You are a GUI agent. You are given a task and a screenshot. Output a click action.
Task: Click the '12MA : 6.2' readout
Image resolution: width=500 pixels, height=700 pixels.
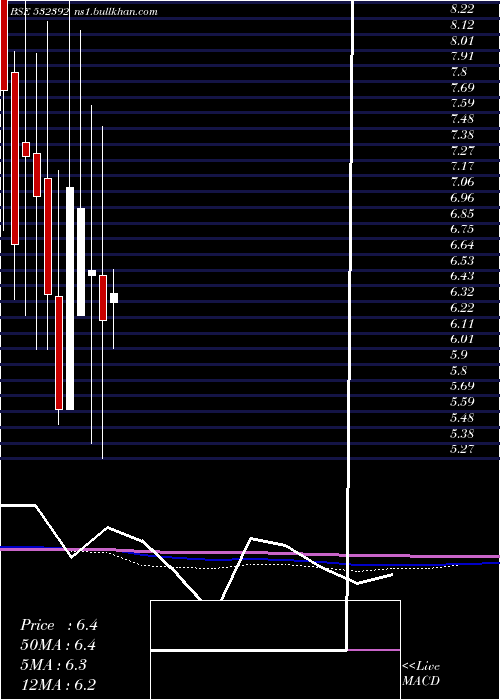pyautogui.click(x=58, y=684)
